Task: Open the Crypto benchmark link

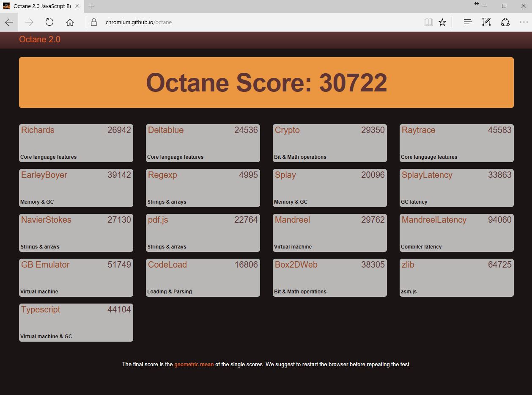Action: (287, 130)
